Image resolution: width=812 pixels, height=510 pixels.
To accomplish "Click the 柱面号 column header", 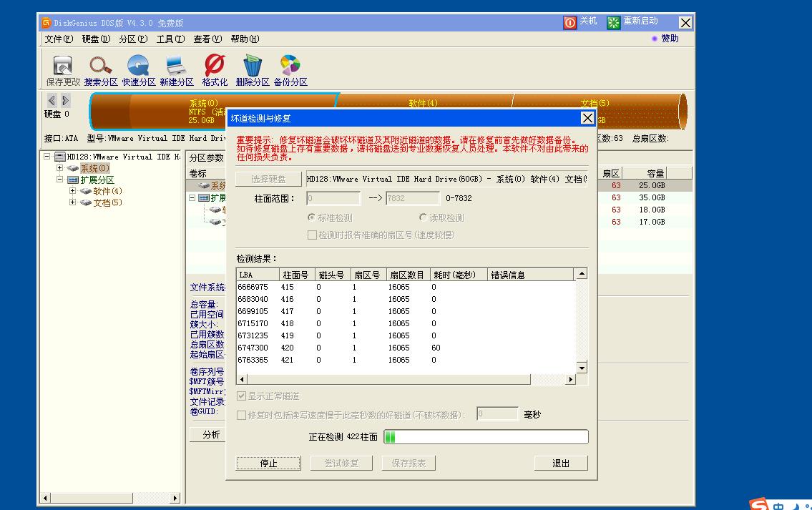I will (x=297, y=275).
